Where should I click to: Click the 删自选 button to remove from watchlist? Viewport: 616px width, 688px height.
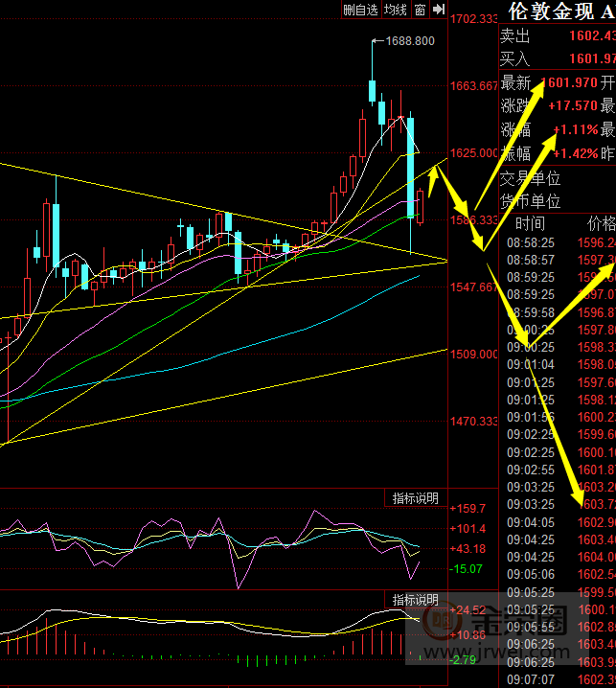click(x=361, y=10)
